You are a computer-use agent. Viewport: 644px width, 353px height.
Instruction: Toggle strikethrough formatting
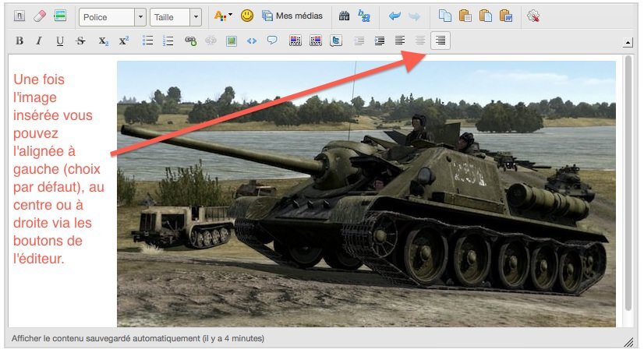[x=80, y=41]
